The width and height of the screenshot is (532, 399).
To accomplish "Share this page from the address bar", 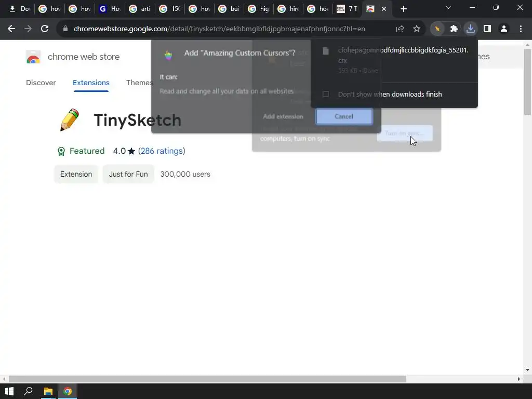I will [x=400, y=29].
